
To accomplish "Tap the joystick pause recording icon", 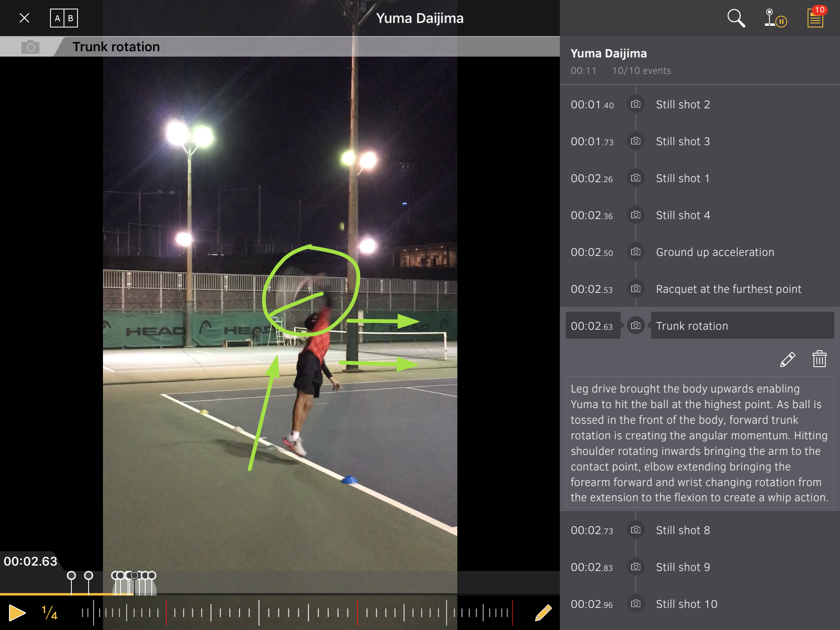I will tap(774, 18).
